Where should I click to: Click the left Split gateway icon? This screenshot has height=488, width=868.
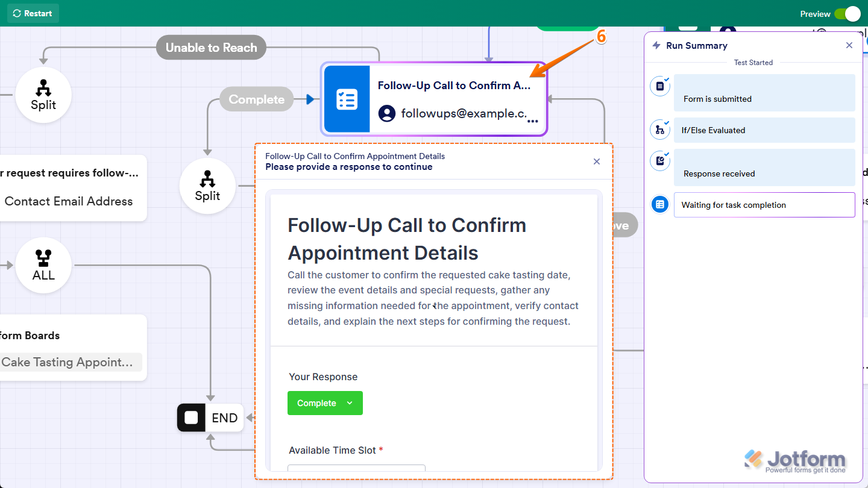pos(43,95)
